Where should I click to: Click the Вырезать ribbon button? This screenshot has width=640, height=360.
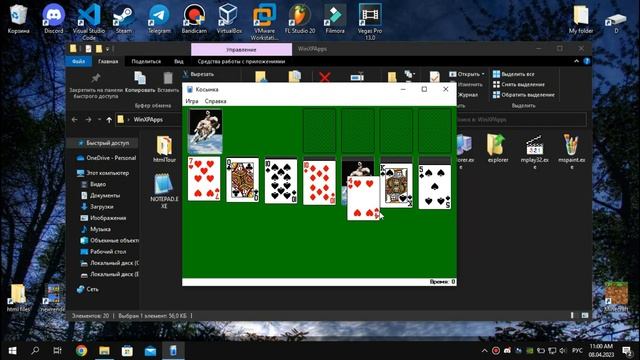198,74
